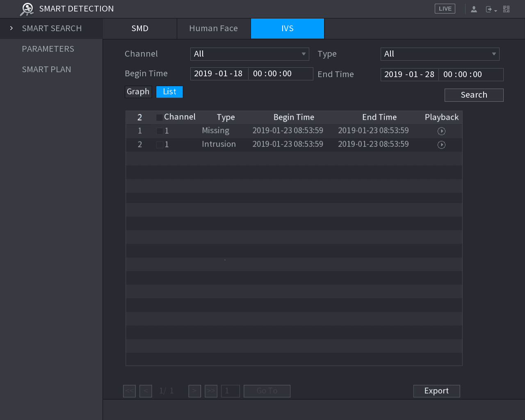The width and height of the screenshot is (525, 420).
Task: Play back the Missing event recording
Action: [x=441, y=131]
